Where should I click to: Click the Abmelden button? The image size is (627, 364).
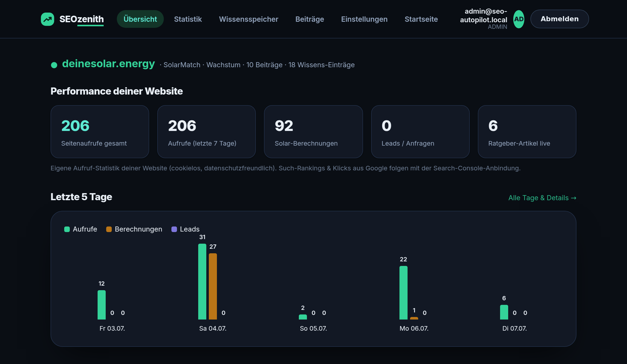(559, 19)
